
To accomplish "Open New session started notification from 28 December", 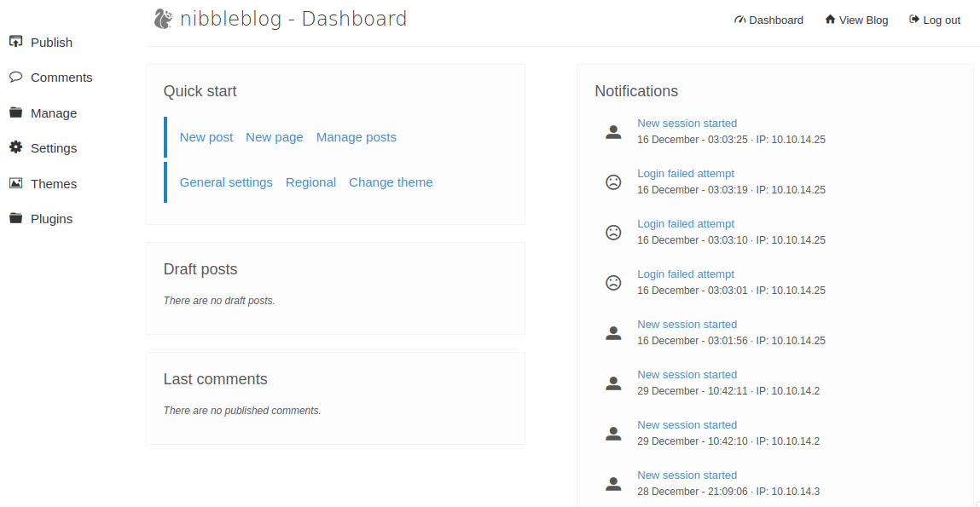I will coord(687,475).
